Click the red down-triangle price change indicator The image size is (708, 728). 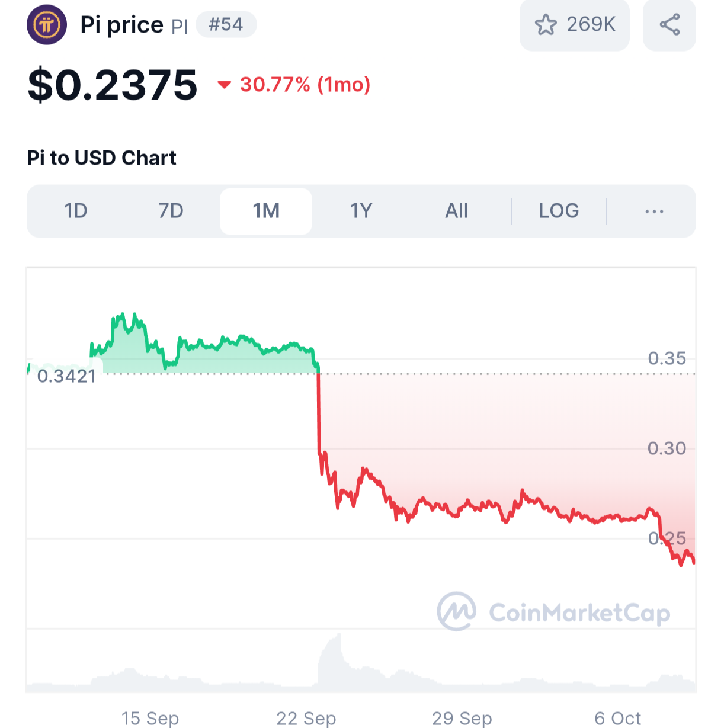pos(224,85)
